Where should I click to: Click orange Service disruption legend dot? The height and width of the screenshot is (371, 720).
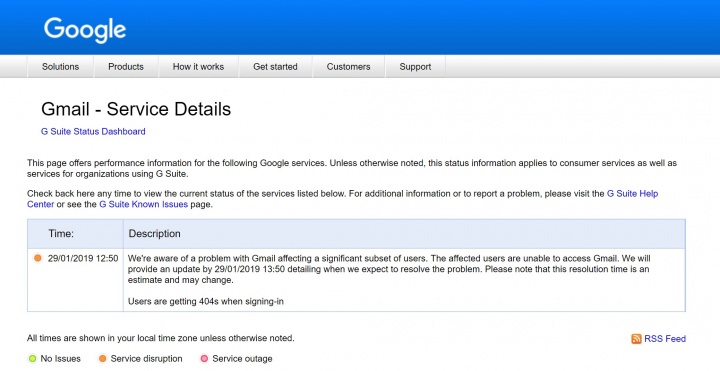pos(102,359)
